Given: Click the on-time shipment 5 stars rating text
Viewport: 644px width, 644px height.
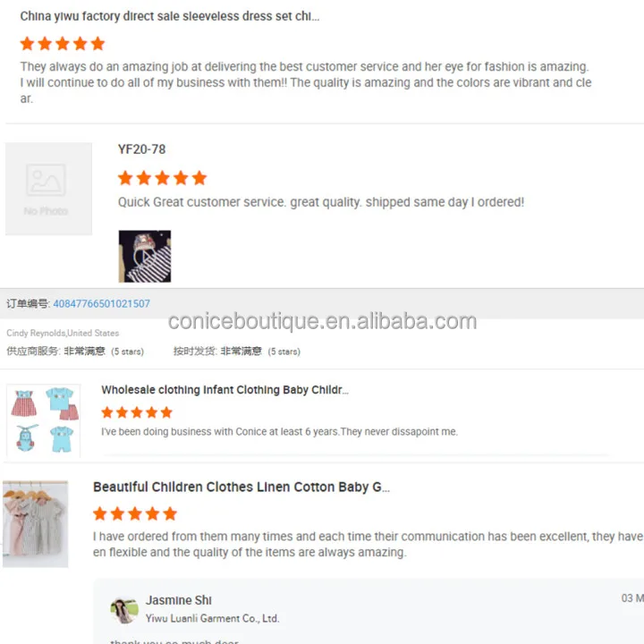Looking at the screenshot, I should (237, 352).
